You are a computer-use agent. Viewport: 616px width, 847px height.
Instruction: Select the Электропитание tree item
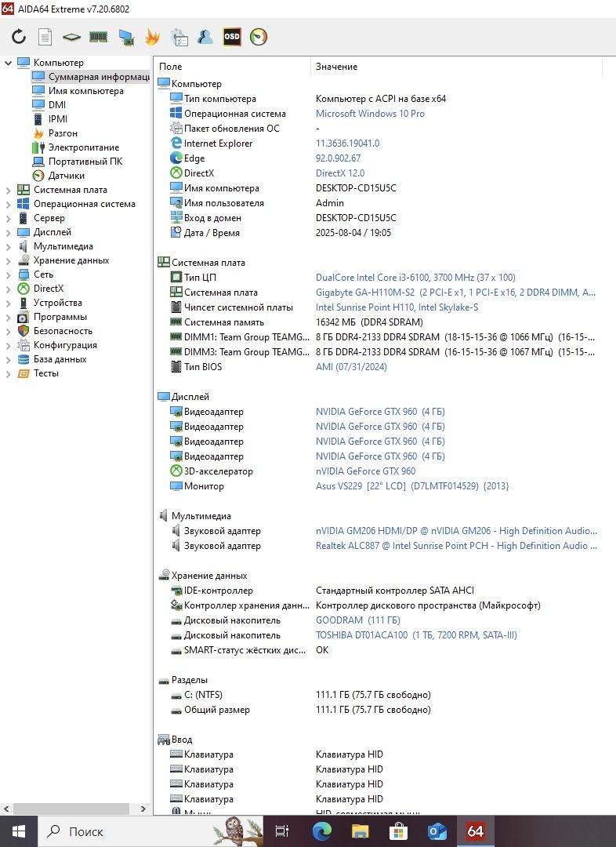pos(84,147)
